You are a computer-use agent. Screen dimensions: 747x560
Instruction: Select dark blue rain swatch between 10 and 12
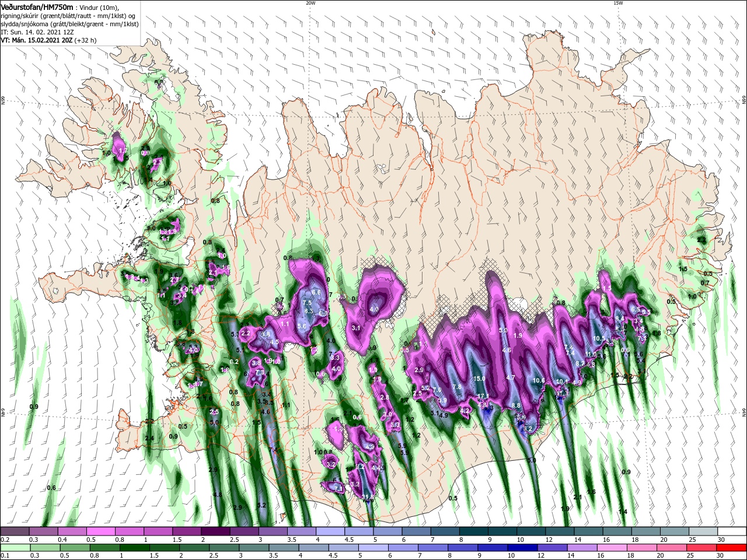click(x=523, y=548)
